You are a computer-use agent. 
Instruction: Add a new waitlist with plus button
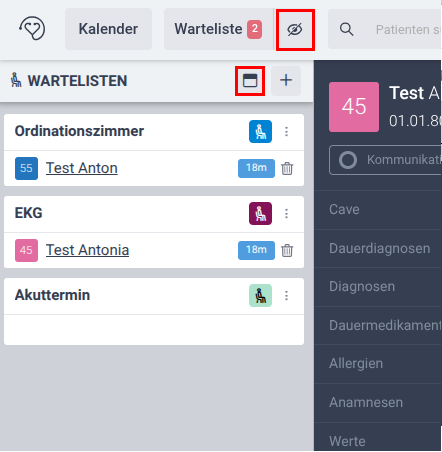coord(286,81)
